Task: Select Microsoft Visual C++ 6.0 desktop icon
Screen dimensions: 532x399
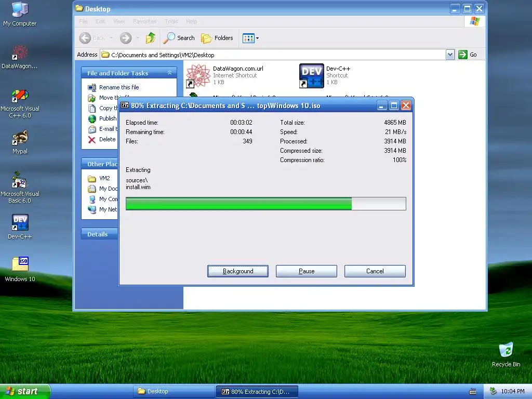Action: coord(20,103)
